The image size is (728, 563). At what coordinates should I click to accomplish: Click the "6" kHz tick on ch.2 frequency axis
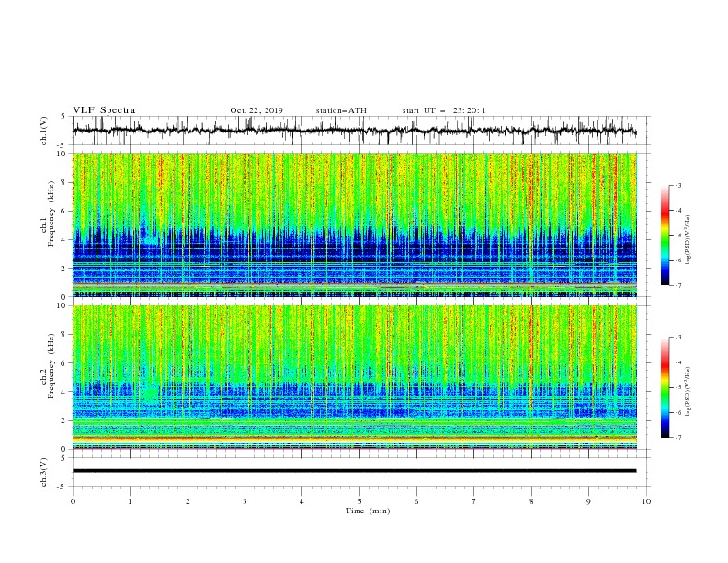[63, 363]
